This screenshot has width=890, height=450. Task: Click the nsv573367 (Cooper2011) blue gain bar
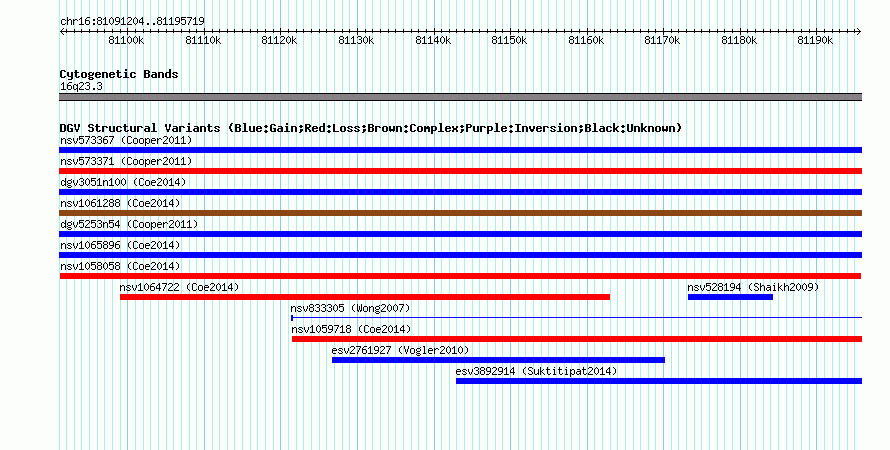coord(460,150)
